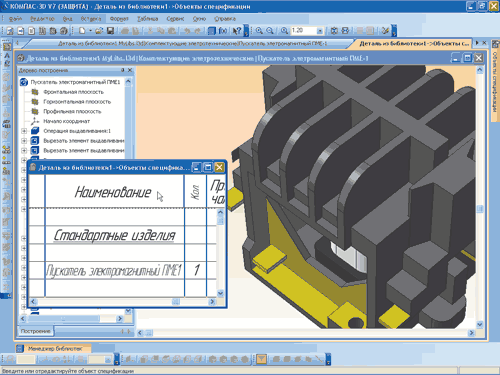Click the Open file toolbar icon

pyautogui.click(x=99, y=31)
